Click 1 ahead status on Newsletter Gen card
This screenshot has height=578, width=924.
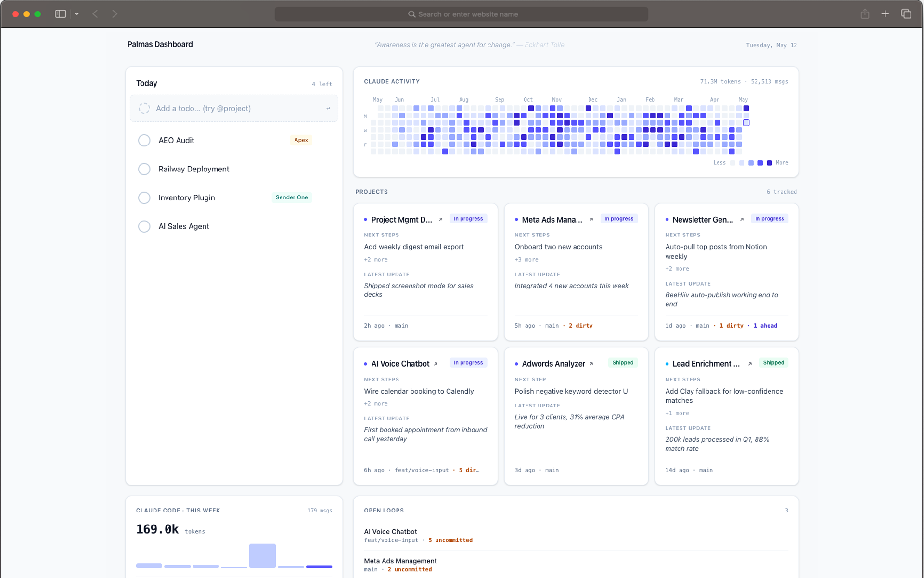point(765,326)
